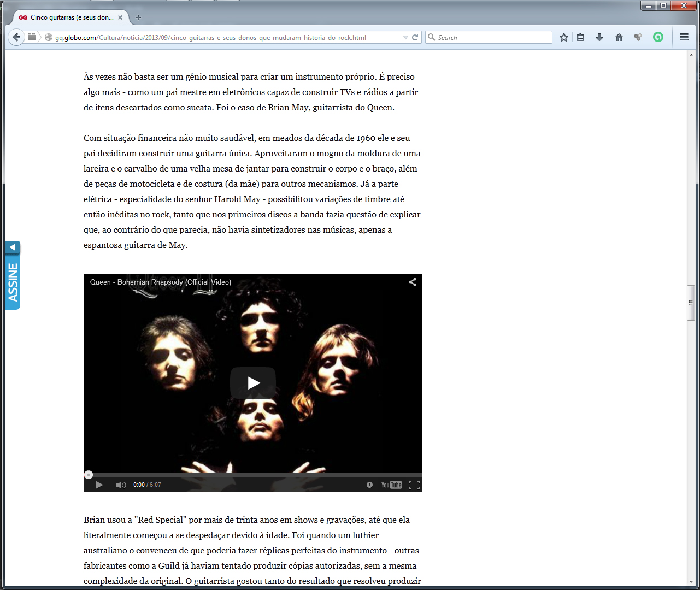Click the video progress bar scrubber

point(89,475)
